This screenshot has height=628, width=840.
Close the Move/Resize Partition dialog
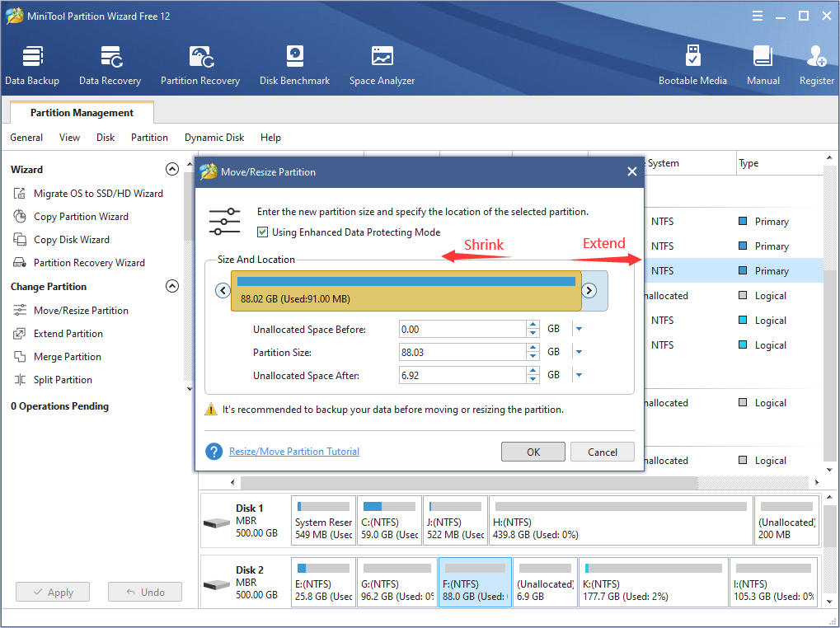[632, 172]
